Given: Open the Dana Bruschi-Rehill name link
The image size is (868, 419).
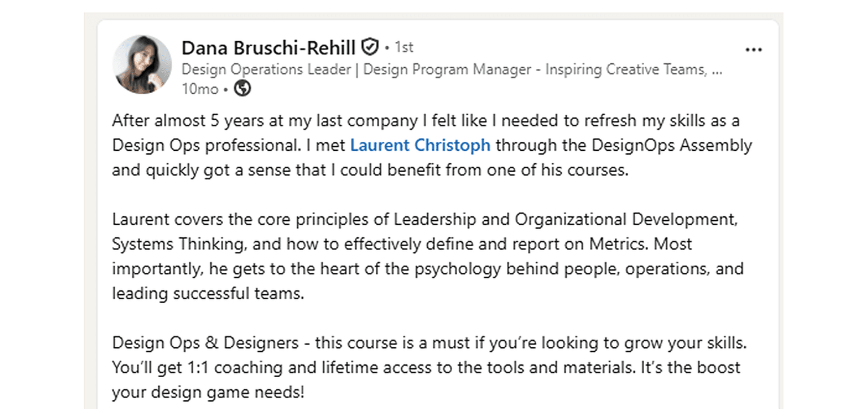Looking at the screenshot, I should [268, 48].
